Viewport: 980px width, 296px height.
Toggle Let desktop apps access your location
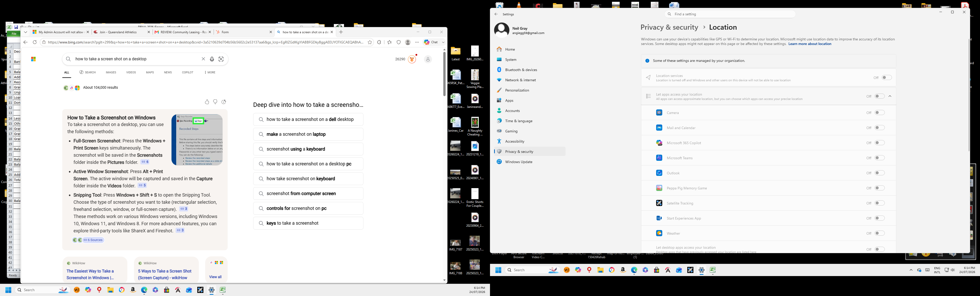(x=879, y=249)
